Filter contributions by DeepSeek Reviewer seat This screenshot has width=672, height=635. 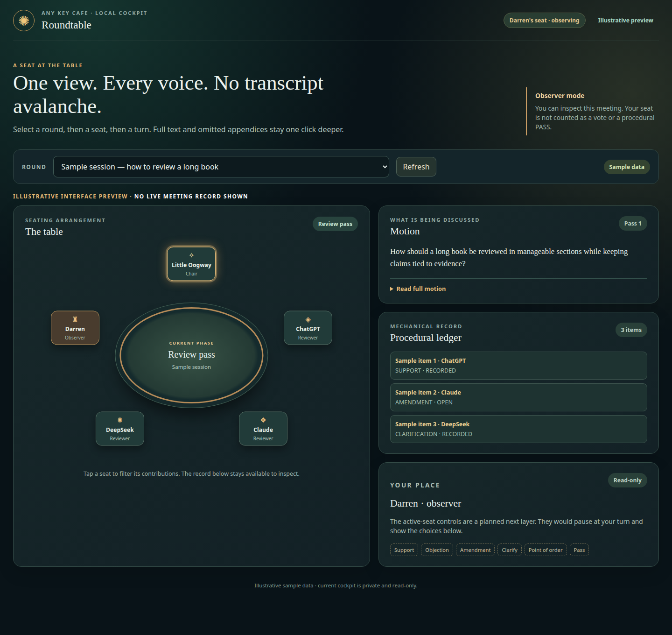pyautogui.click(x=120, y=429)
